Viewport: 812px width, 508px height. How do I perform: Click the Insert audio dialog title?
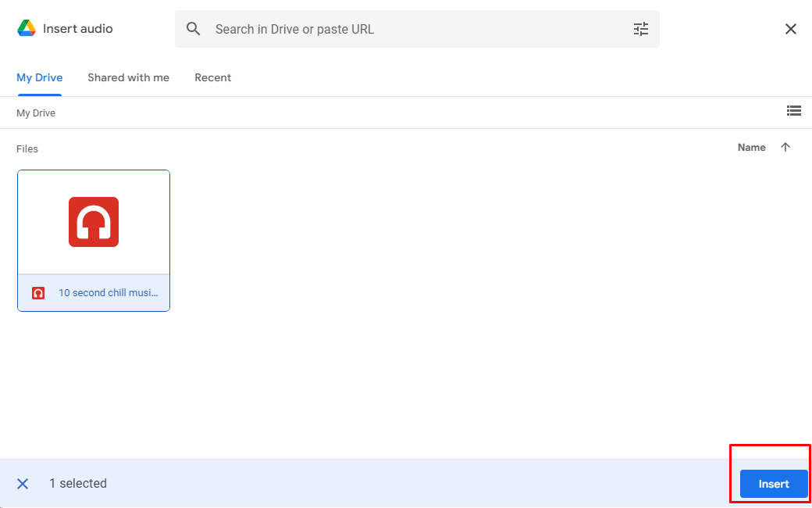click(x=77, y=28)
